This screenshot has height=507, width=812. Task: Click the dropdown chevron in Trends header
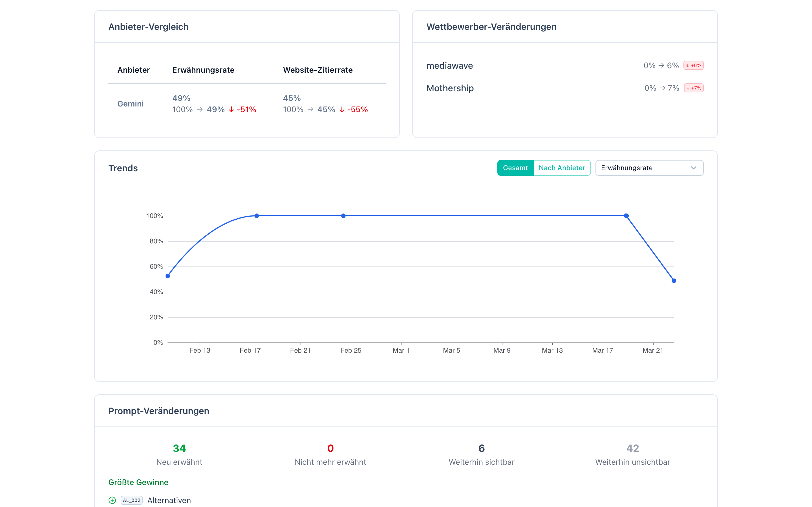(693, 168)
